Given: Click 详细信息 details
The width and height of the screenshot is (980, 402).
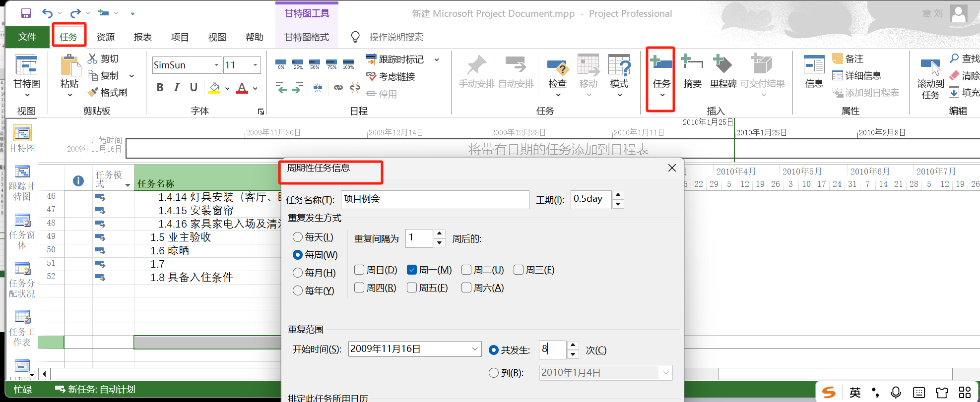Looking at the screenshot, I should [x=857, y=76].
